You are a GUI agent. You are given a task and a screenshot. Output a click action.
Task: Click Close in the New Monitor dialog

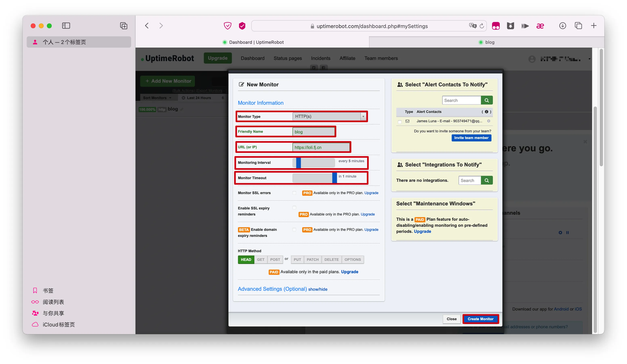pyautogui.click(x=451, y=319)
